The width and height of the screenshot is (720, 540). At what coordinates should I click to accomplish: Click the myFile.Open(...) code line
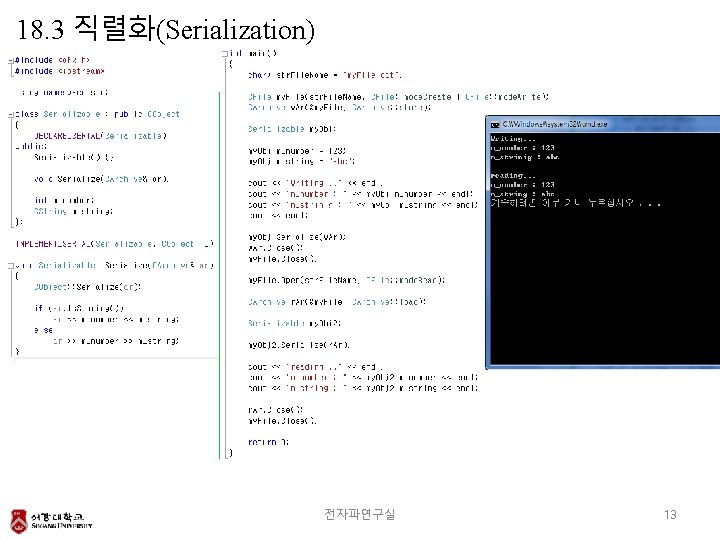click(x=346, y=280)
